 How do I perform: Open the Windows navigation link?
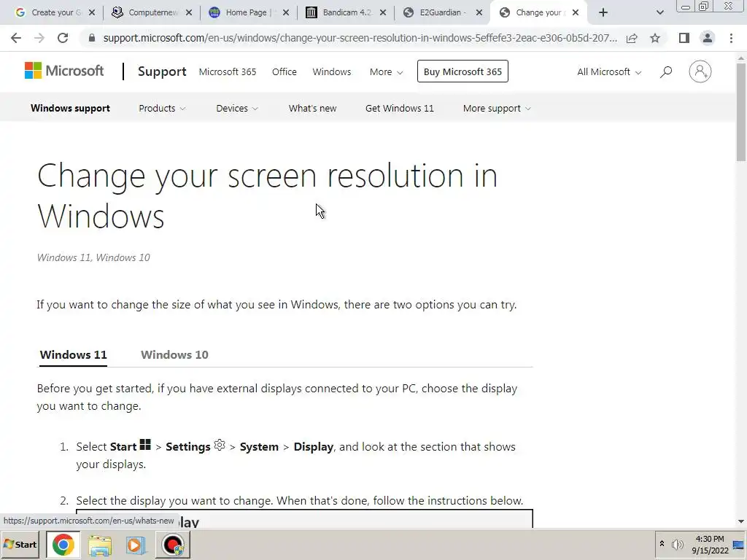(x=332, y=72)
